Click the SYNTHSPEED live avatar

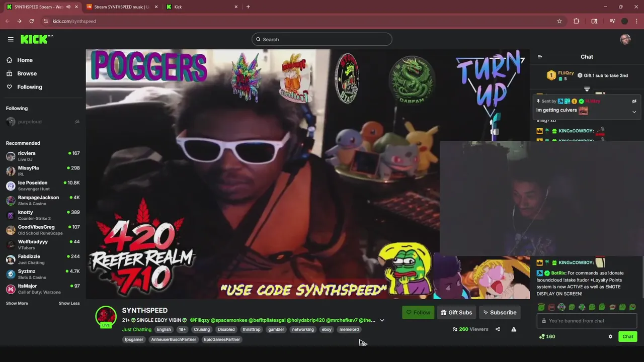106,317
